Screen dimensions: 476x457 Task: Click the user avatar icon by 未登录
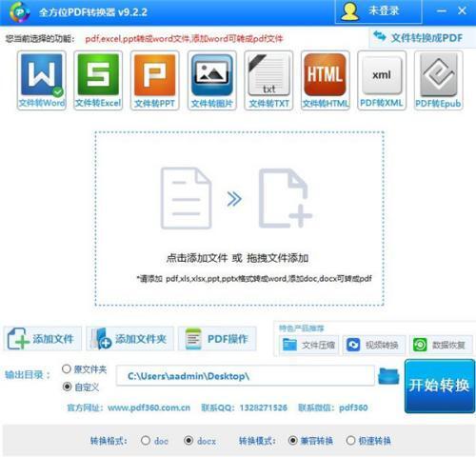click(349, 11)
